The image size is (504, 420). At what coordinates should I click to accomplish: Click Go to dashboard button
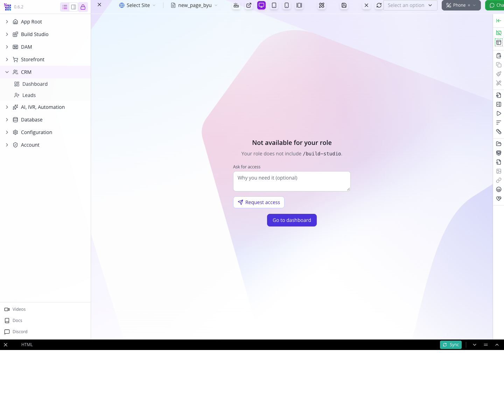click(292, 220)
